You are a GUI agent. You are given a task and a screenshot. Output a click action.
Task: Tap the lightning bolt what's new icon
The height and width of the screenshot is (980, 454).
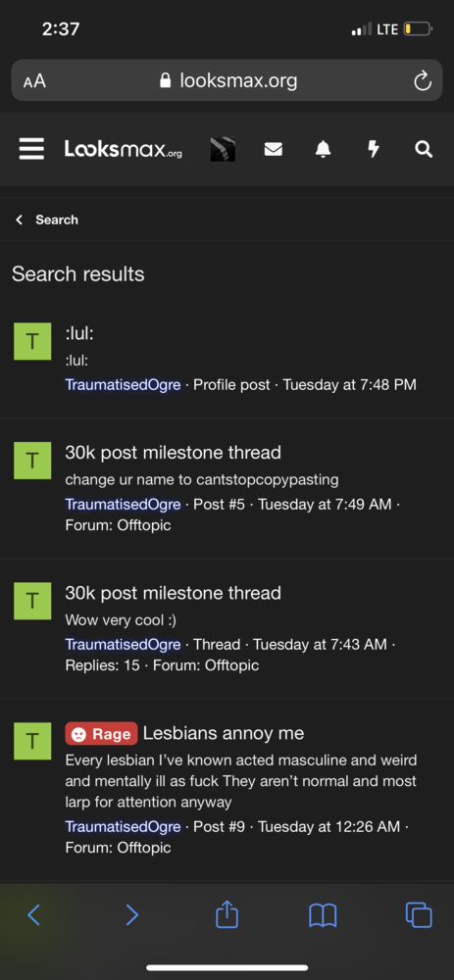click(374, 149)
